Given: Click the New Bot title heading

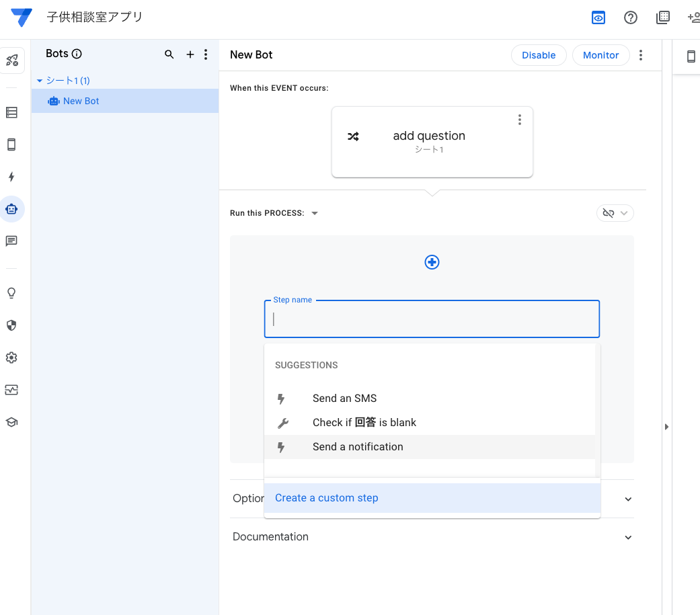Looking at the screenshot, I should tap(251, 55).
